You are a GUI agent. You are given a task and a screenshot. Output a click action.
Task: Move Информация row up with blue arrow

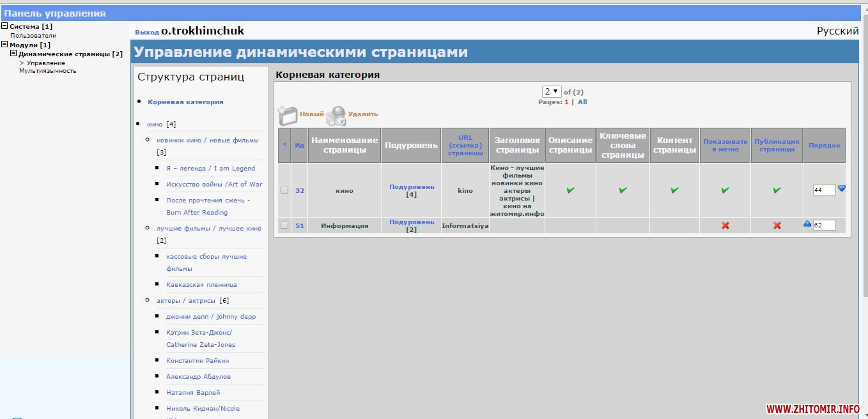(x=807, y=224)
